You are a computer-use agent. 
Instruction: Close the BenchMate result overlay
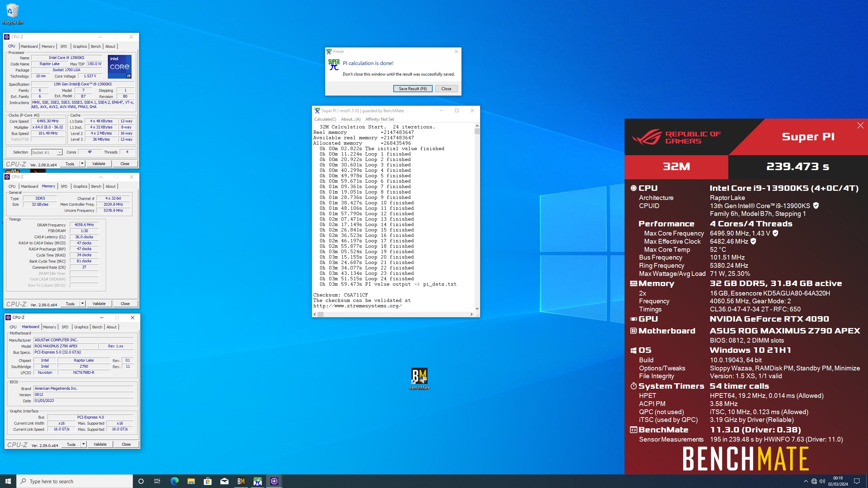pos(860,125)
